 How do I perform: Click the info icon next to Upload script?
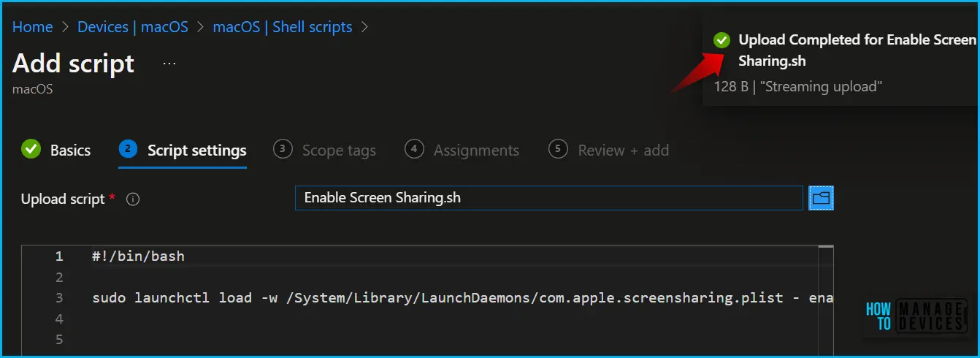[133, 199]
